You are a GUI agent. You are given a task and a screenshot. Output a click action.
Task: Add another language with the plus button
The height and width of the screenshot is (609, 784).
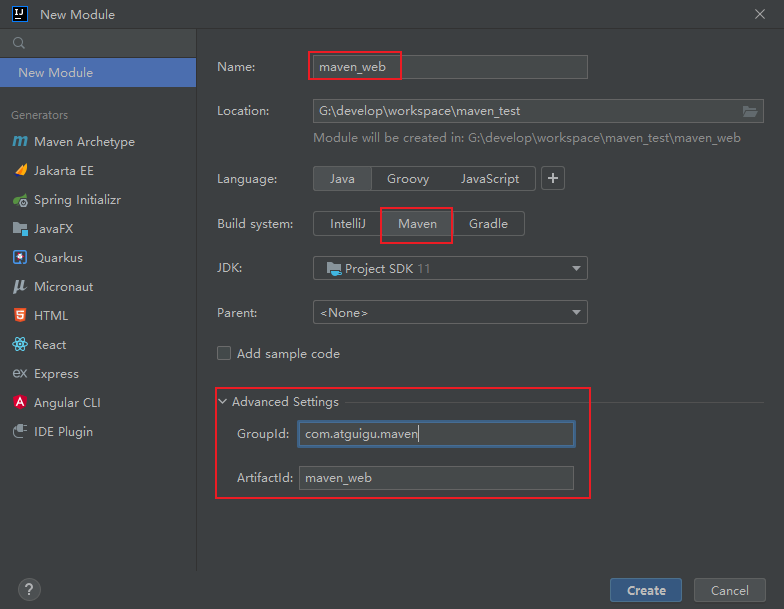point(552,178)
